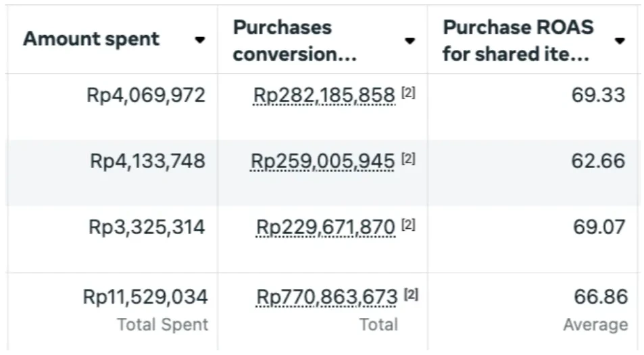Select the Rp3,325,314 amount spent cell
The height and width of the screenshot is (355, 644).
[147, 227]
